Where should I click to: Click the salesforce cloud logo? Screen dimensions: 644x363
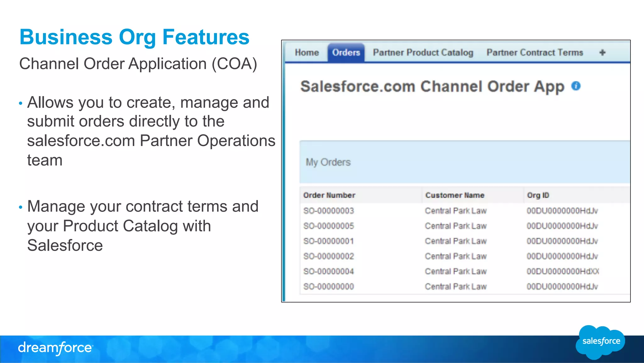[x=601, y=342]
